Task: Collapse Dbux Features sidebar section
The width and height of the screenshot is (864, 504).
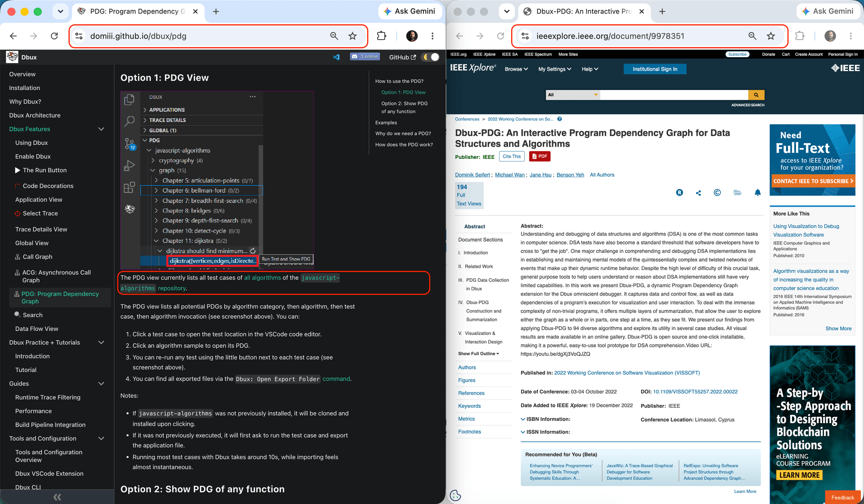Action: 101,129
